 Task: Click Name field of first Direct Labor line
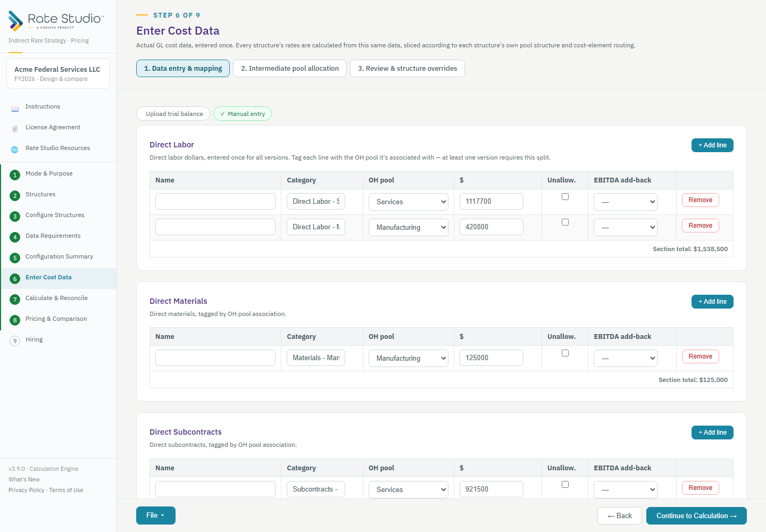coord(215,202)
